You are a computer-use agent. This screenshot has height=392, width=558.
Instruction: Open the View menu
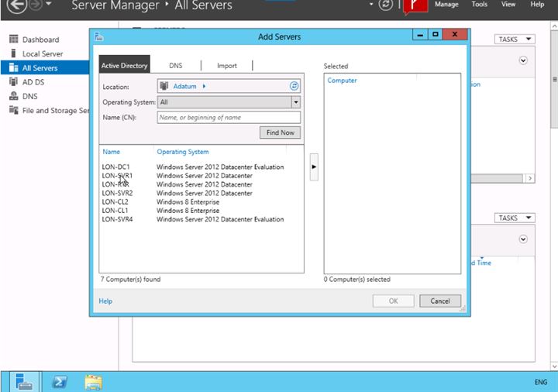pos(508,5)
